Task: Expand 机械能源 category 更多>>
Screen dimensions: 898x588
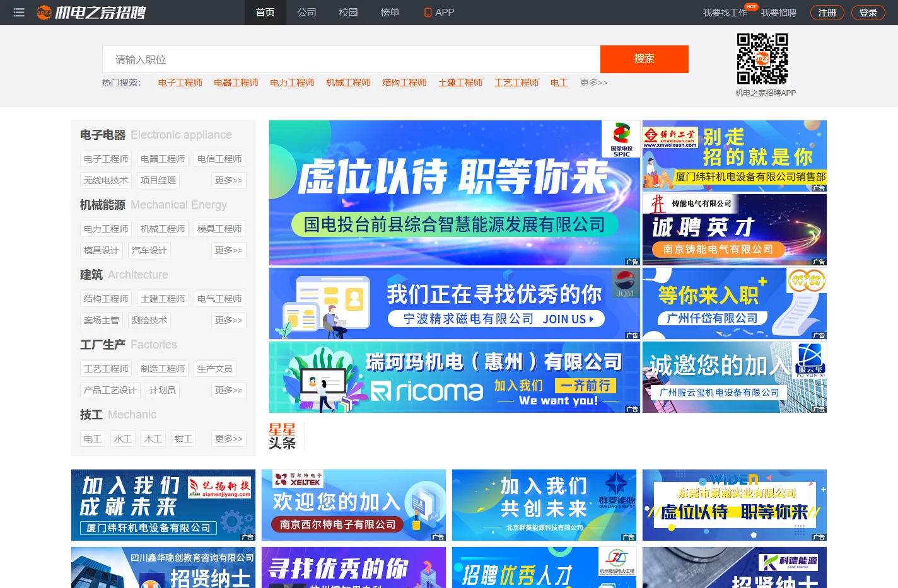Action: (229, 250)
